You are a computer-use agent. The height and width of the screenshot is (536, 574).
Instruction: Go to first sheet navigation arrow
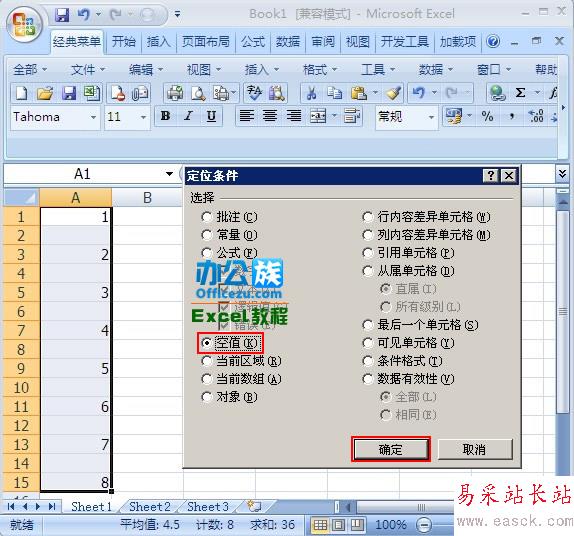coord(11,507)
